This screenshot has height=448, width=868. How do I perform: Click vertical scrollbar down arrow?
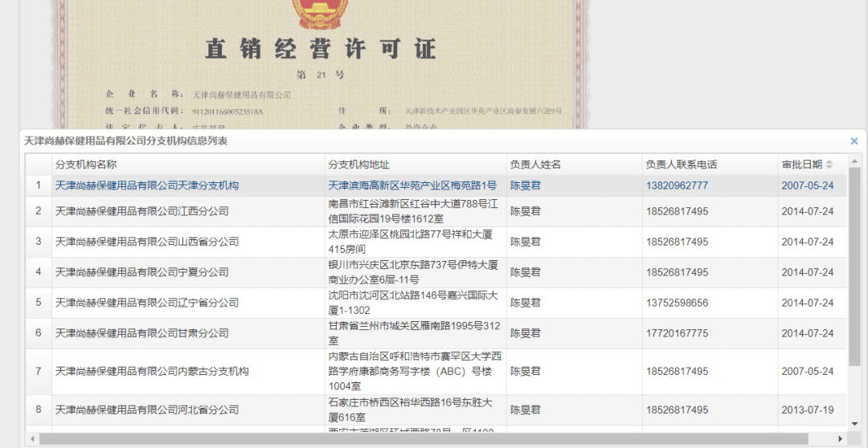(x=854, y=424)
